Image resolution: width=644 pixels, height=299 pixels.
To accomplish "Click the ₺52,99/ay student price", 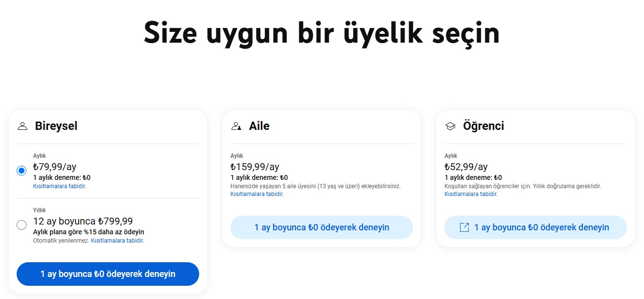I will click(466, 167).
